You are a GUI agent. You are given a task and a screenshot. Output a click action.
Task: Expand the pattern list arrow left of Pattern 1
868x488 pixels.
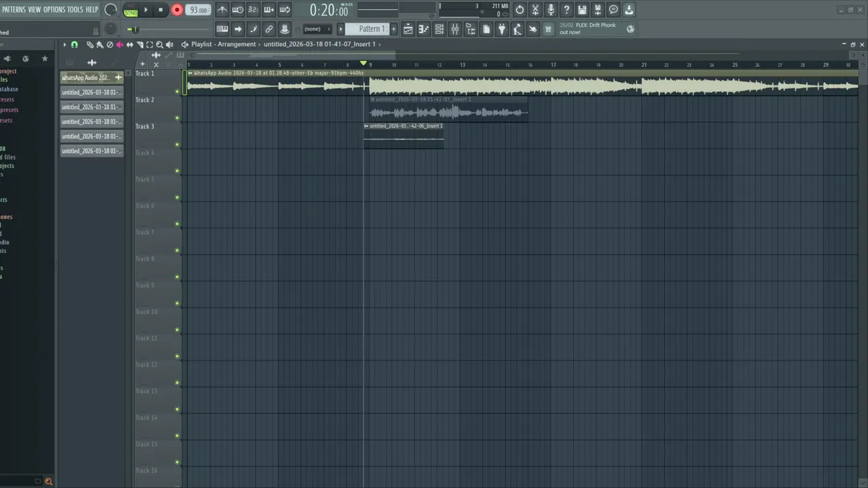point(341,29)
